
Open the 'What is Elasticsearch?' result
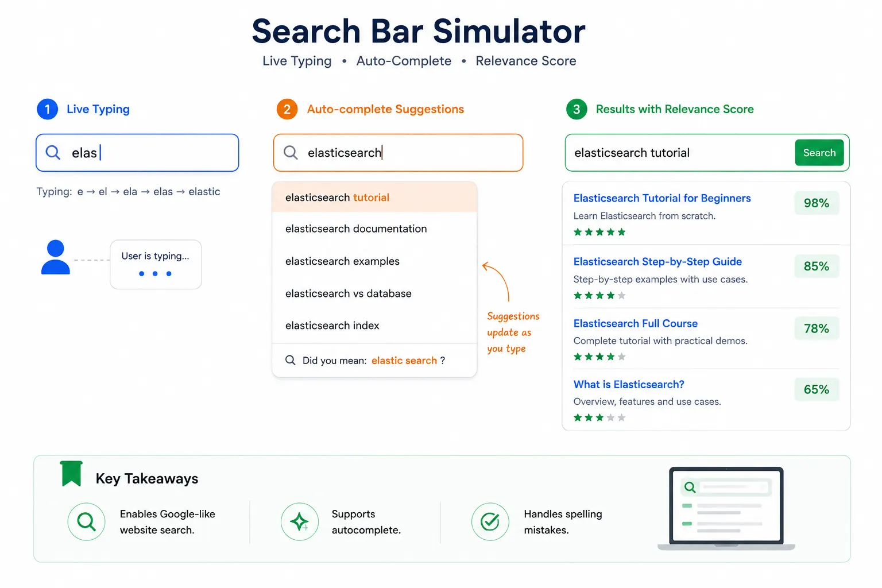[629, 384]
